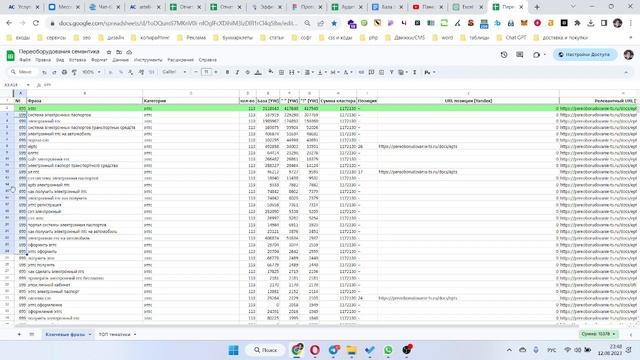Apply strikethrough formatting
Screen dimensions: 640x360
247,72
